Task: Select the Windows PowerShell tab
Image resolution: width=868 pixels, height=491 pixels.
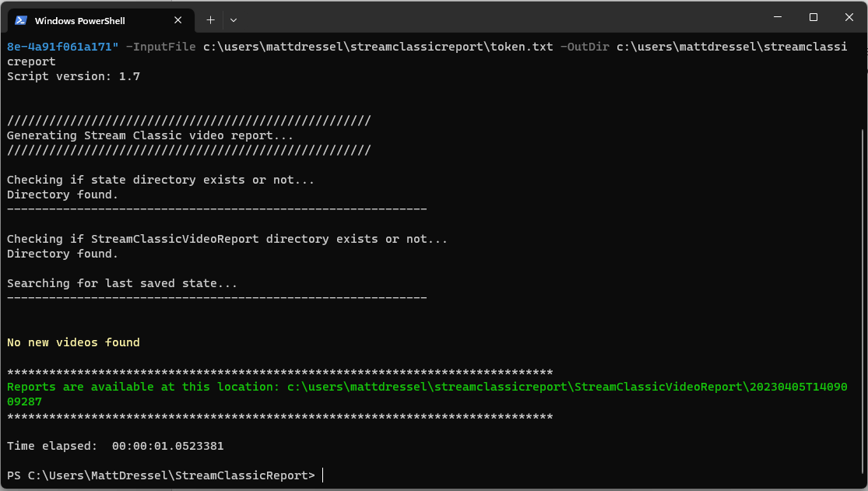Action: point(101,20)
